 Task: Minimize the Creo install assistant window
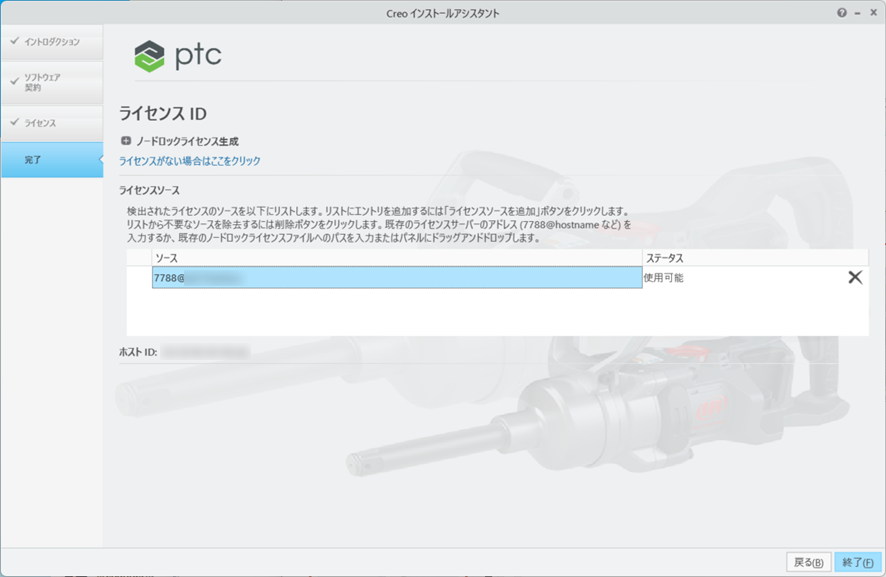pos(858,13)
